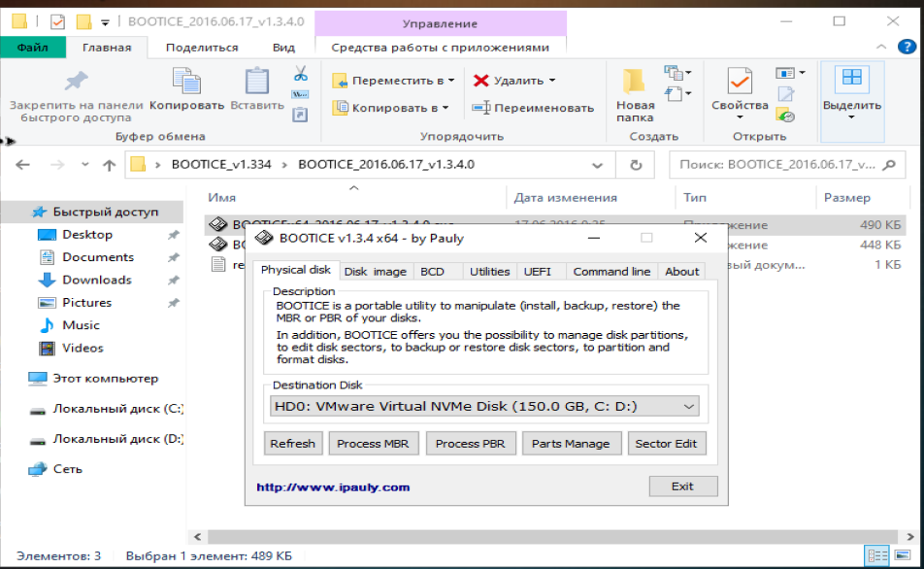Open the http://www.ipauly.com link
The height and width of the screenshot is (569, 924).
pos(333,487)
